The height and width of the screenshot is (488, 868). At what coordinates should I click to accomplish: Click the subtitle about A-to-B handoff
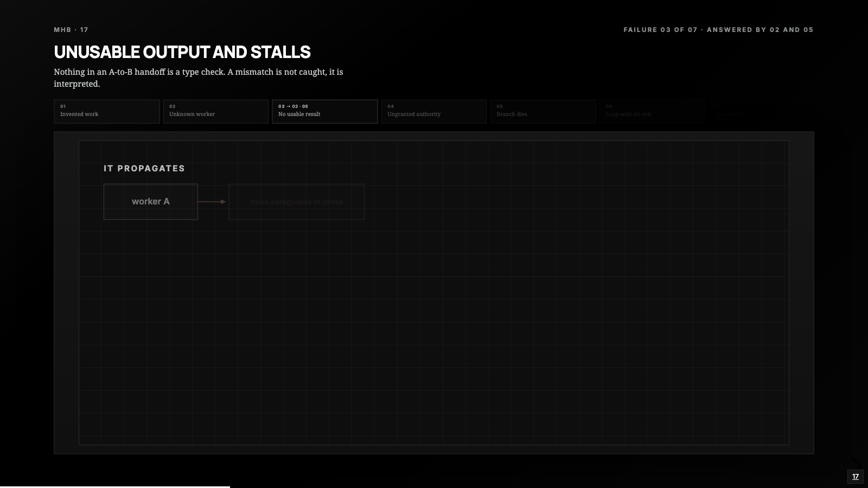[199, 78]
